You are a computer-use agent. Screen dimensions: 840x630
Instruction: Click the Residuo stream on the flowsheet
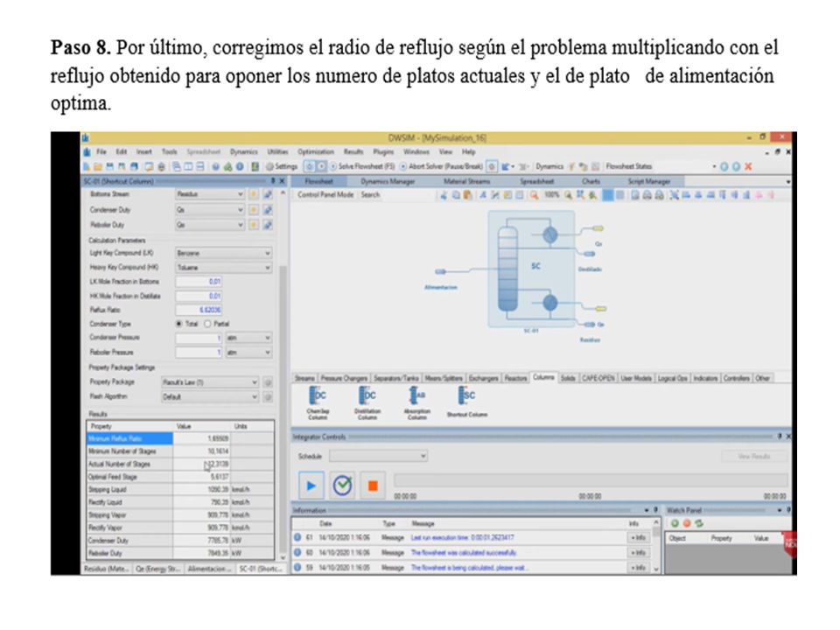[x=589, y=325]
